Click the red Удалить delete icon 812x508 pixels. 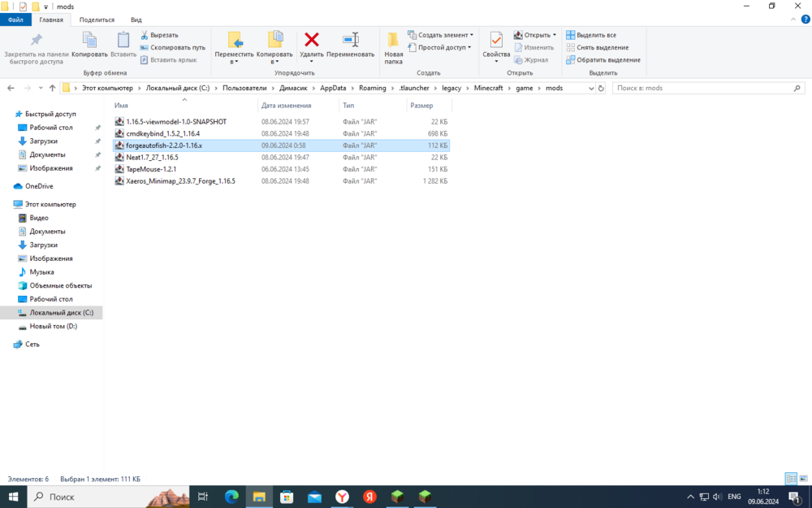point(312,39)
